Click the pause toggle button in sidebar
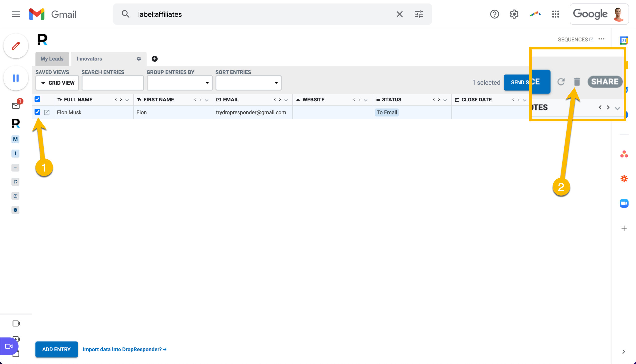This screenshot has height=364, width=636. pos(16,78)
